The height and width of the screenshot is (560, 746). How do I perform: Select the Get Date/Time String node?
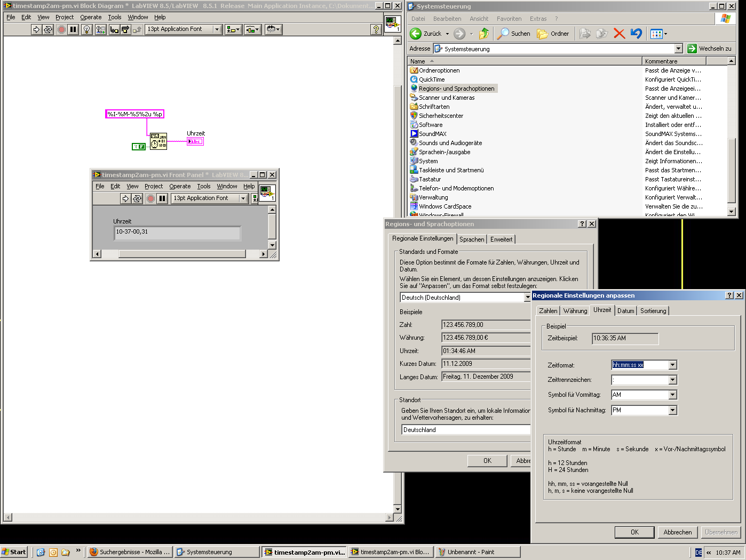point(158,141)
